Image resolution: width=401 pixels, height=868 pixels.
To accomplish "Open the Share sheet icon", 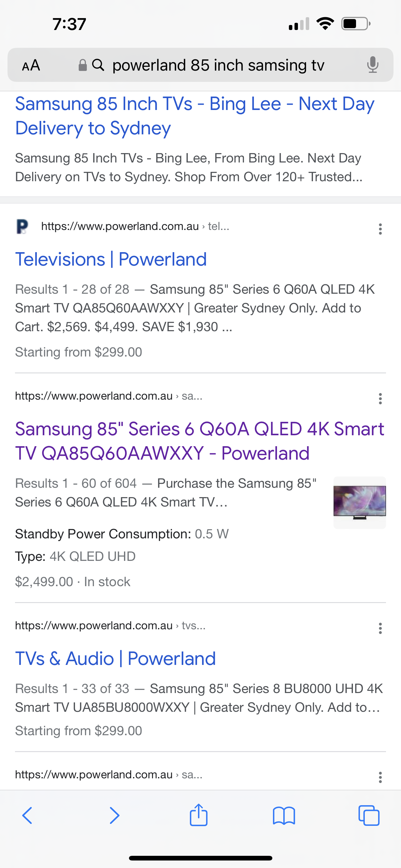I will pyautogui.click(x=199, y=815).
